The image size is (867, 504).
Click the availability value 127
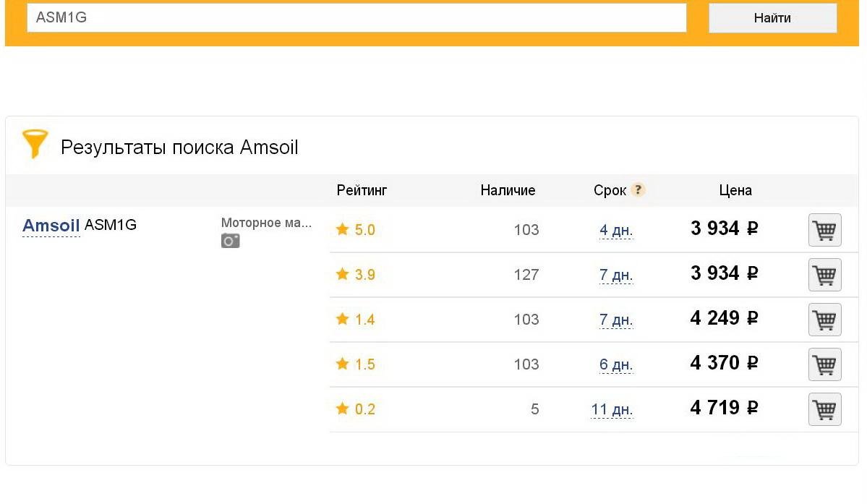[x=526, y=275]
